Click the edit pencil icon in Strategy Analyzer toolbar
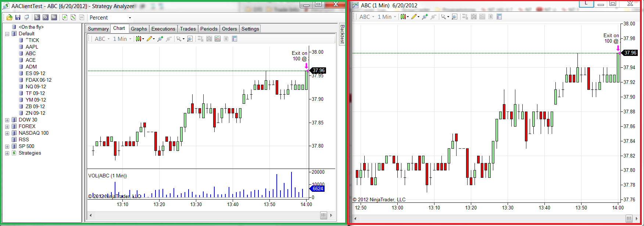The image size is (644, 226). click(73, 17)
